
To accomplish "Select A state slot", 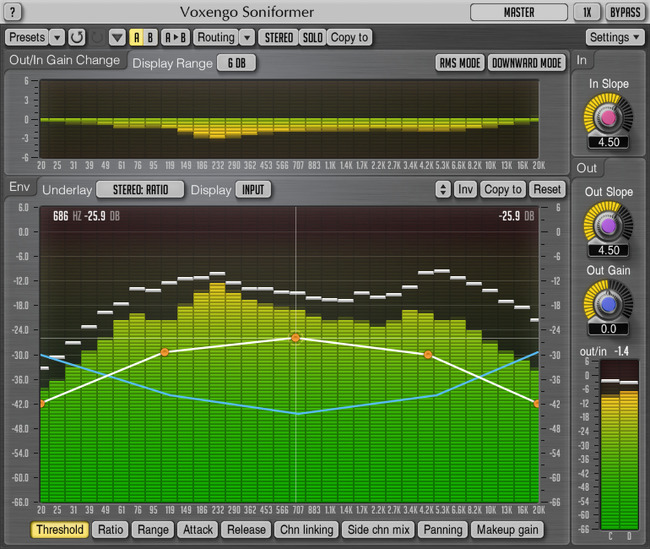I will pyautogui.click(x=136, y=38).
